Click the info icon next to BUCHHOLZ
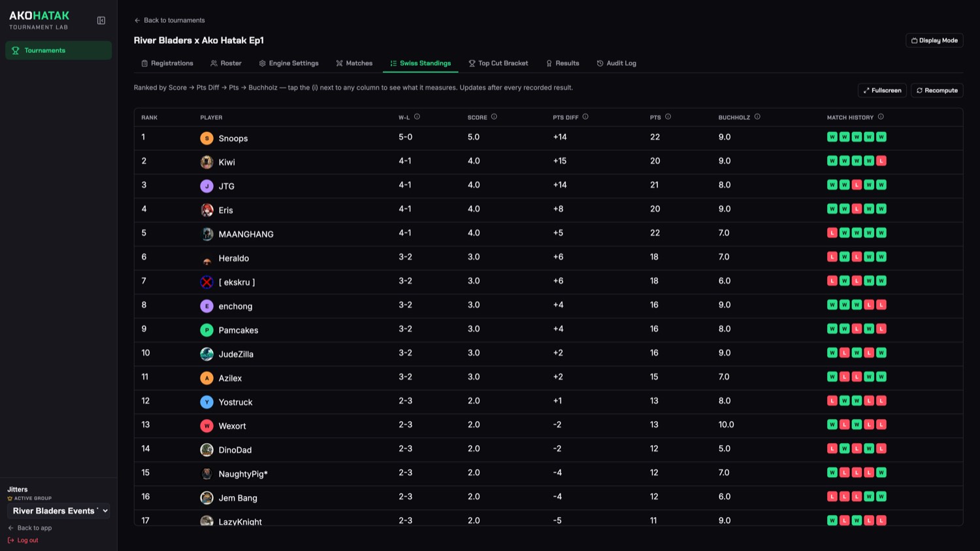980x551 pixels. point(757,117)
